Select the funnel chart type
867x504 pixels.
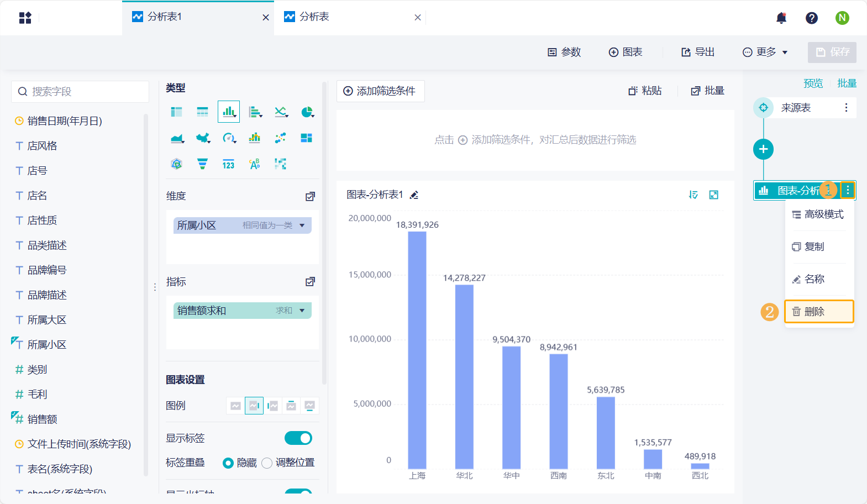[203, 164]
